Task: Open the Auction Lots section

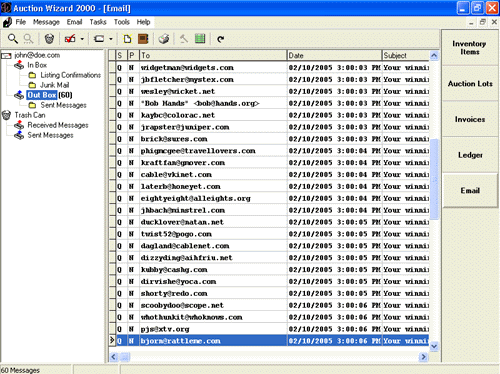Action: coord(470,84)
